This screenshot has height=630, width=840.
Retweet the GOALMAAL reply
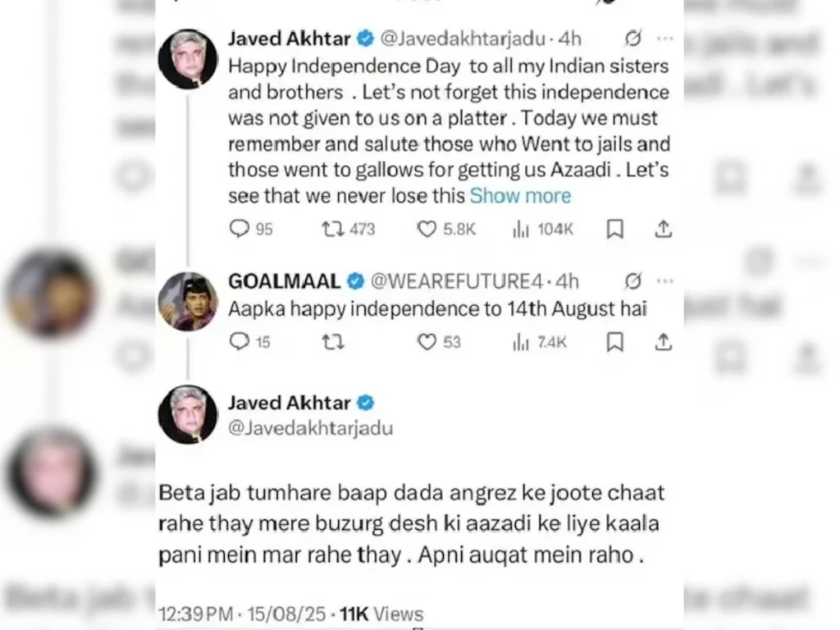(332, 341)
